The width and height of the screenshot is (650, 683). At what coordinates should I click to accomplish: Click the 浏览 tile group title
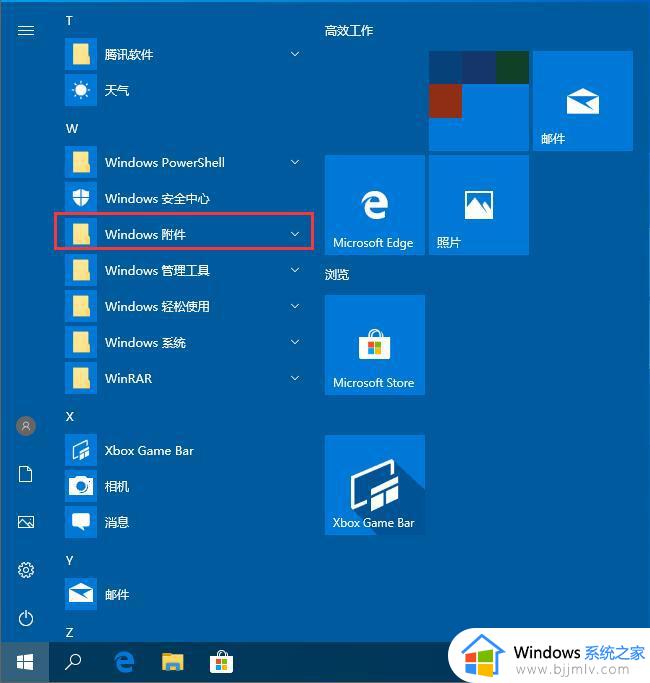click(337, 274)
